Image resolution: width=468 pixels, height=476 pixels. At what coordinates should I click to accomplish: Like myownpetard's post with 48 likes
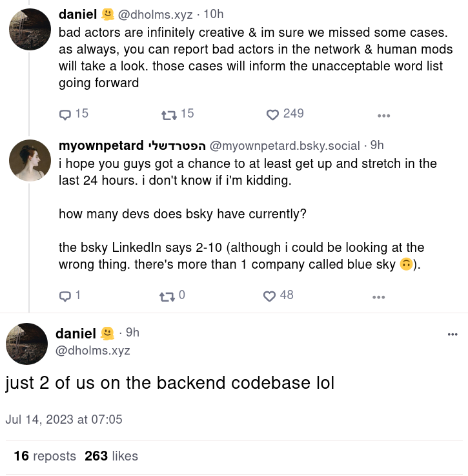pos(270,296)
